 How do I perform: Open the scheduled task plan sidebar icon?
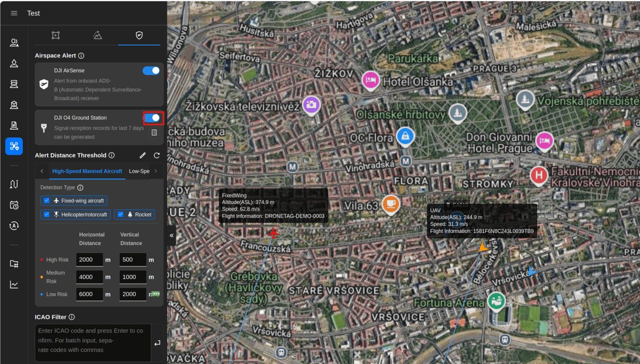(14, 205)
